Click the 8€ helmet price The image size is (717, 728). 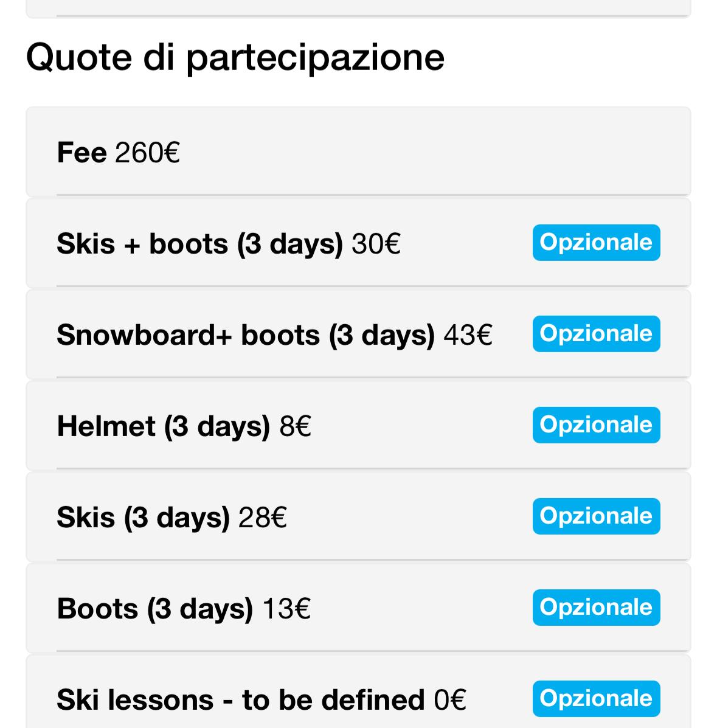point(296,426)
